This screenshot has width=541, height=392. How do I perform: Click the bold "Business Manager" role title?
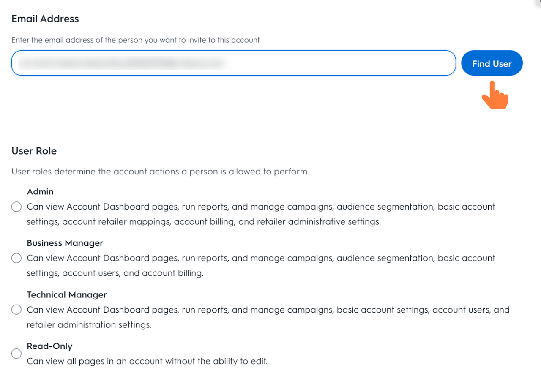[x=65, y=243]
